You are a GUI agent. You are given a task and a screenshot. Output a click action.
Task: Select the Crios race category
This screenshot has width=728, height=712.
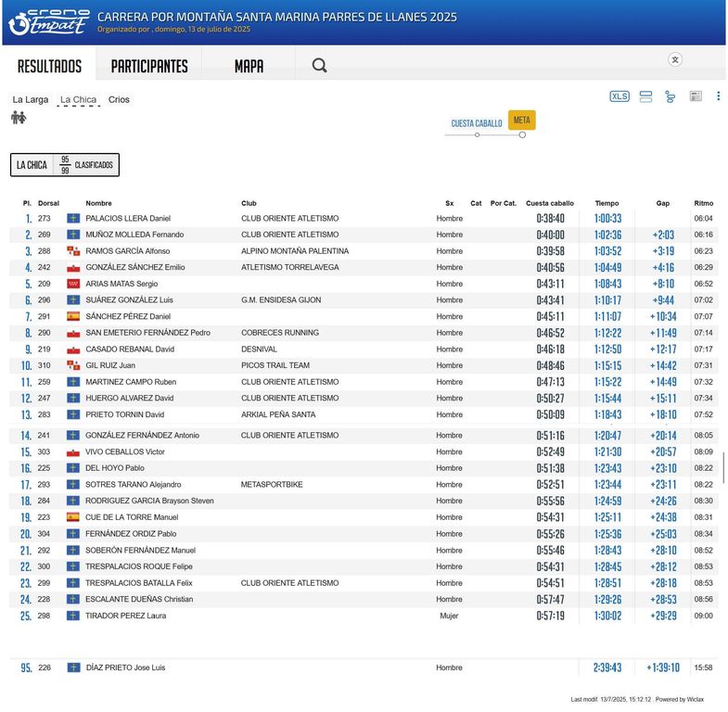click(x=119, y=99)
